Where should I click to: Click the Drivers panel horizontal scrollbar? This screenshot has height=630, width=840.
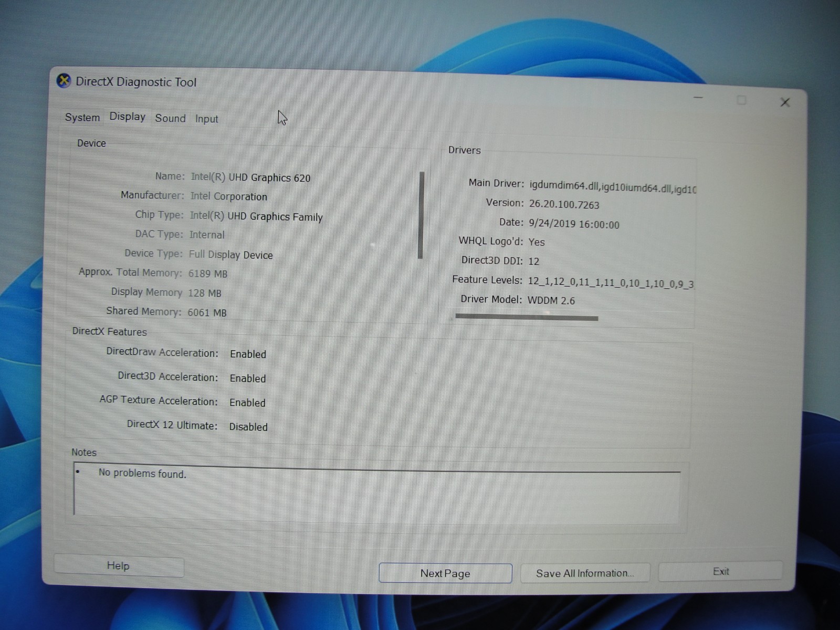coord(527,317)
